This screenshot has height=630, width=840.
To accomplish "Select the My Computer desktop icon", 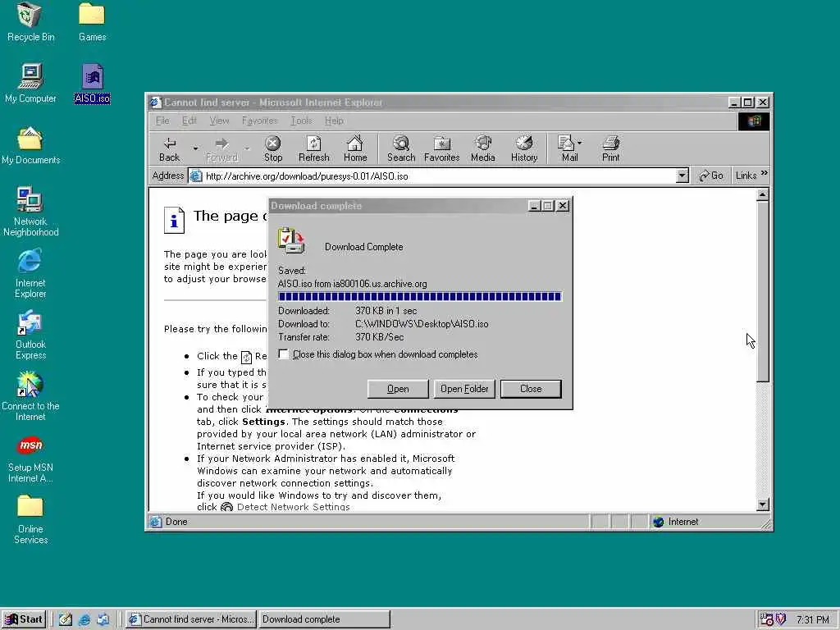I will (x=30, y=84).
